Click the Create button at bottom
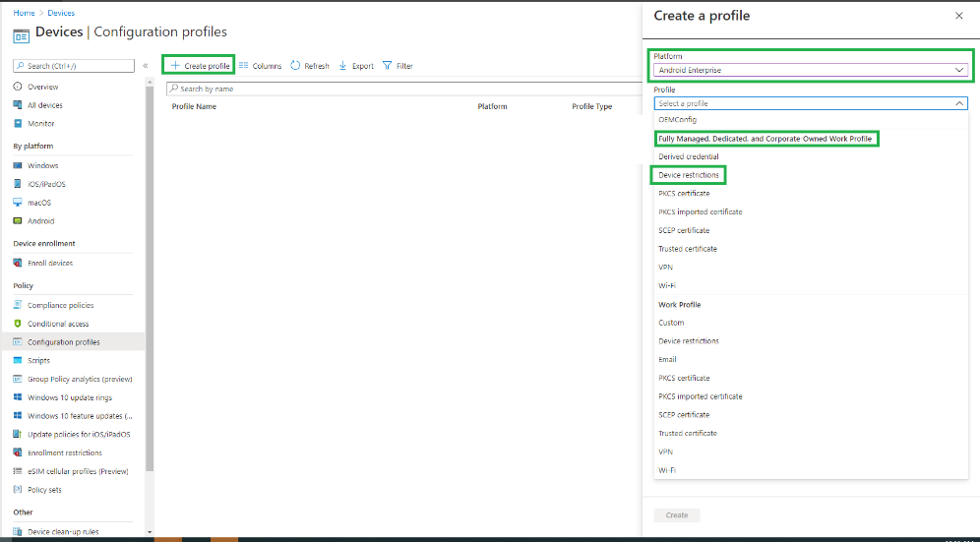Image resolution: width=980 pixels, height=542 pixels. (x=677, y=515)
